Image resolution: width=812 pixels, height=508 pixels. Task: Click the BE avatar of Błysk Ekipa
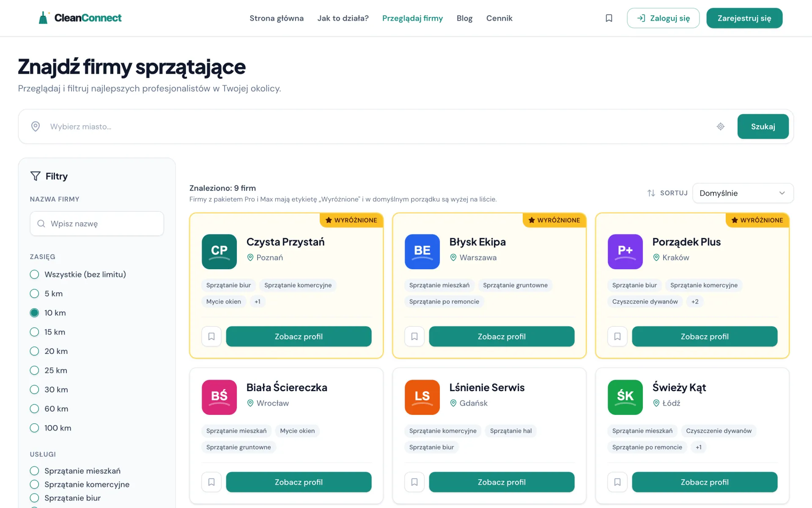point(422,251)
